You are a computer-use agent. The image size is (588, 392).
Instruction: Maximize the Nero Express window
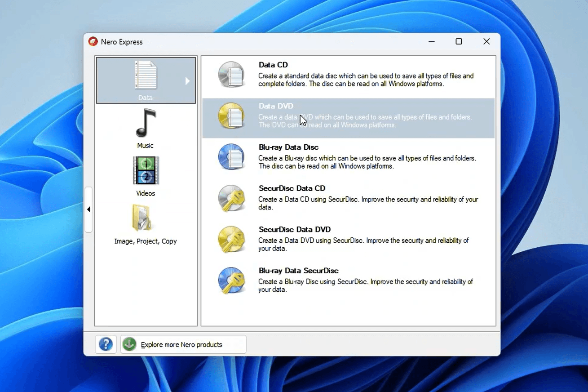459,41
